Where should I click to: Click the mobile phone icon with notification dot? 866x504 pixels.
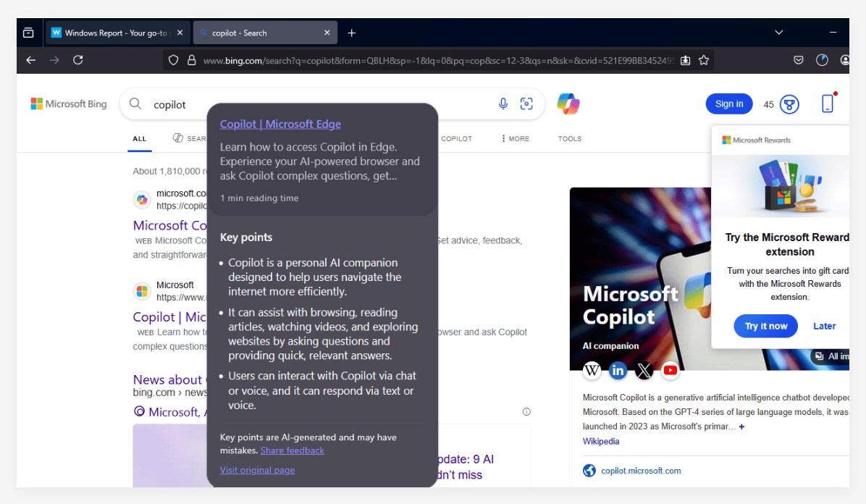pos(827,104)
